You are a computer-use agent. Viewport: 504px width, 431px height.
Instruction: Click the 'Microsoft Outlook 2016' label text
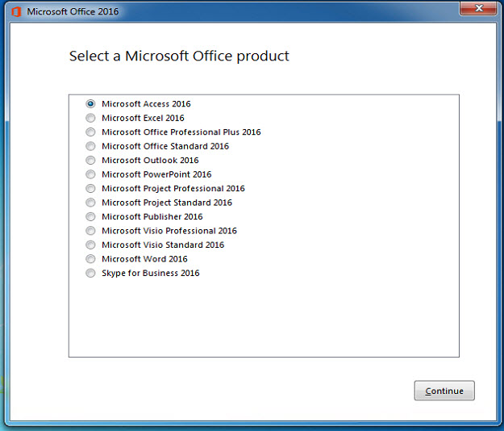[x=150, y=160]
